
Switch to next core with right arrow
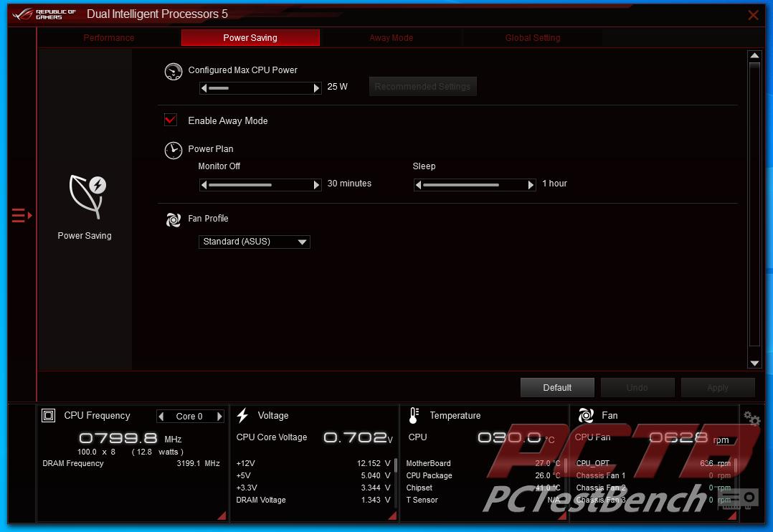[219, 416]
